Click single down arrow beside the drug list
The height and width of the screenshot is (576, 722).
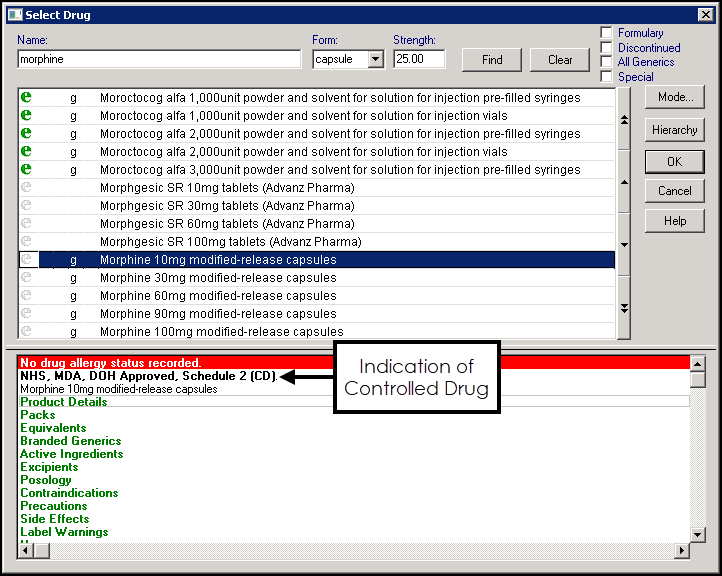[624, 245]
